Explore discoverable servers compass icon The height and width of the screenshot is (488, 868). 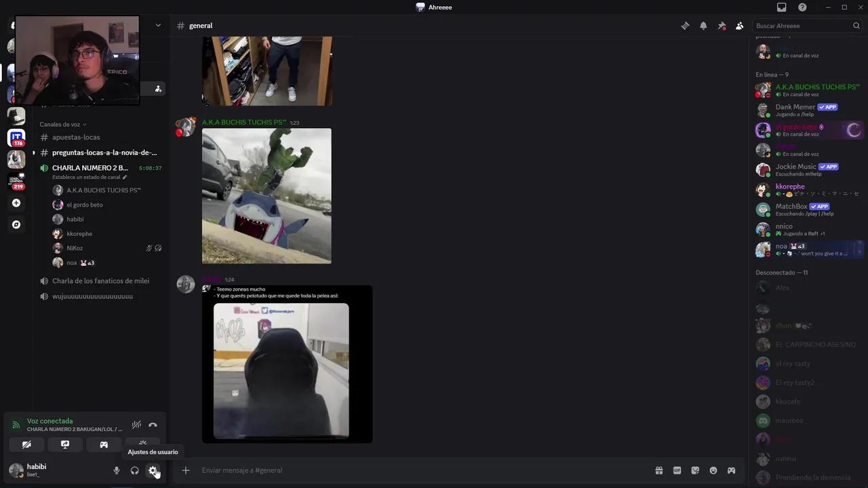(x=16, y=224)
